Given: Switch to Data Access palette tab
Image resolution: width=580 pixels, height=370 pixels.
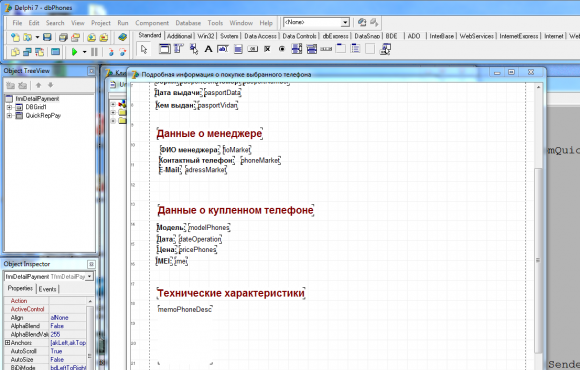Looking at the screenshot, I should (260, 36).
